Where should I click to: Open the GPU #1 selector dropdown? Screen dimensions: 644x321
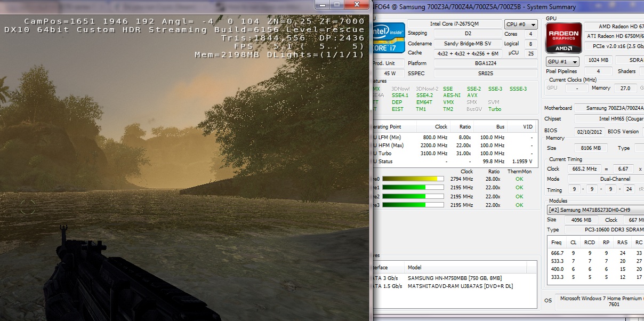[562, 62]
